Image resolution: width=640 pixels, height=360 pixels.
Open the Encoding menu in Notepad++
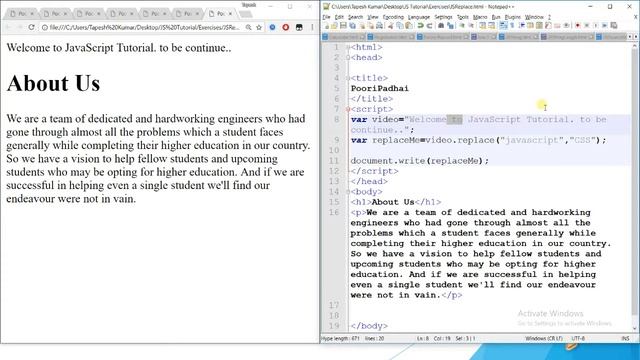(x=393, y=17)
